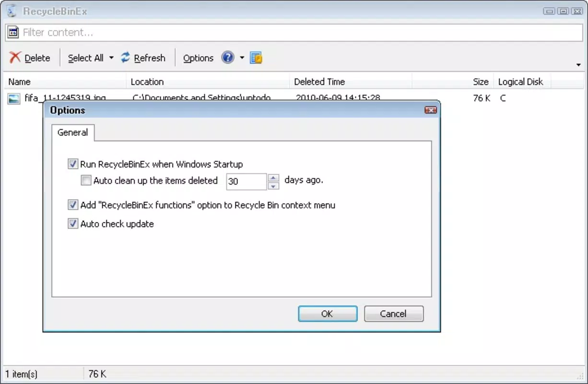Maximize the RecycleBinEx window

click(563, 11)
